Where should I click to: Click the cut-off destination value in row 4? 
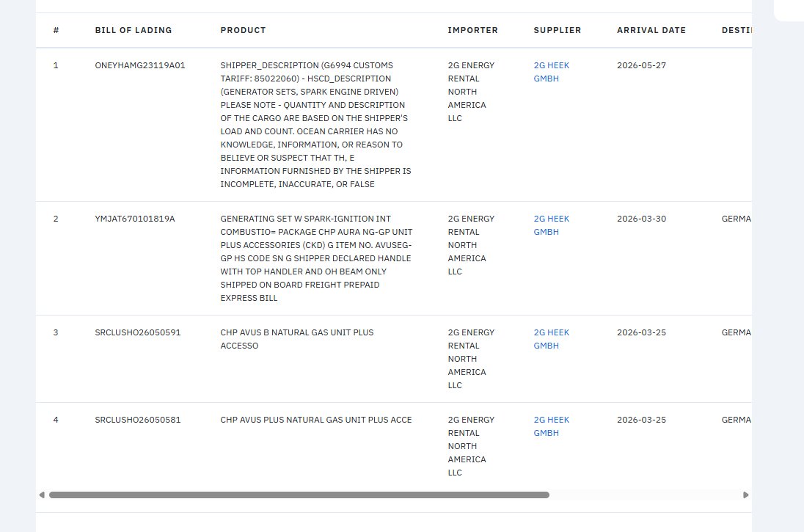coord(737,420)
